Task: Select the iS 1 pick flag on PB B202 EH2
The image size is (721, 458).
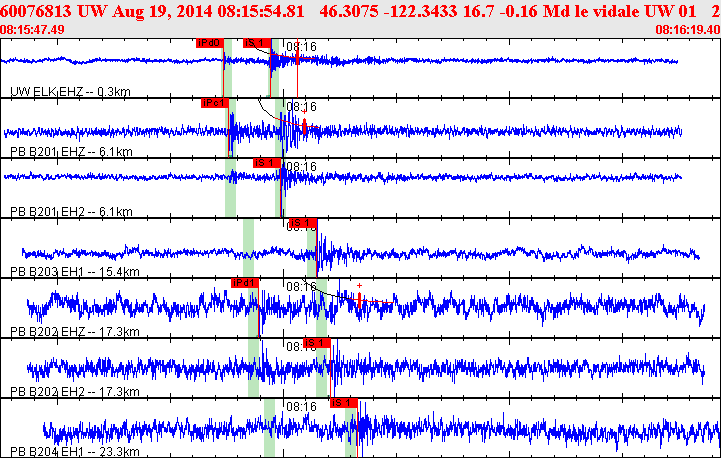Action: pyautogui.click(x=317, y=343)
